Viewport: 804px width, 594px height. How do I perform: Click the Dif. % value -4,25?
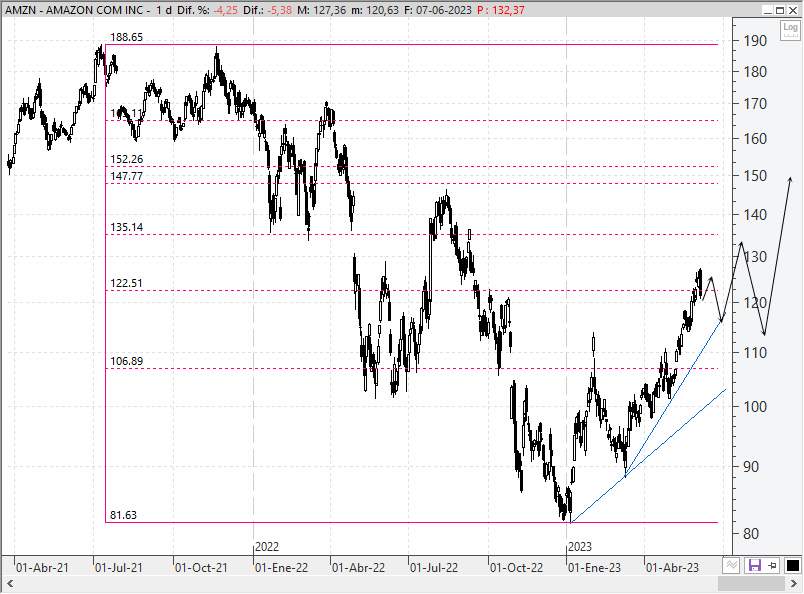click(x=226, y=10)
